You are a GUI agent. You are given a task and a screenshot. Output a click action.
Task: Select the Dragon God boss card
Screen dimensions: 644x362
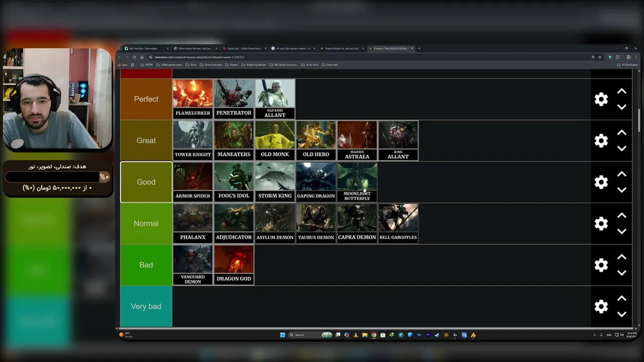(234, 265)
